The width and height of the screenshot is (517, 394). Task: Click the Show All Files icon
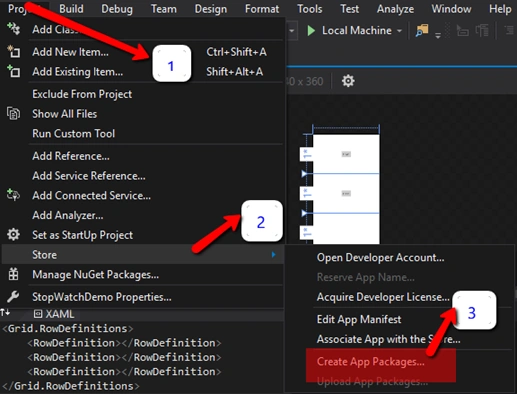point(14,113)
